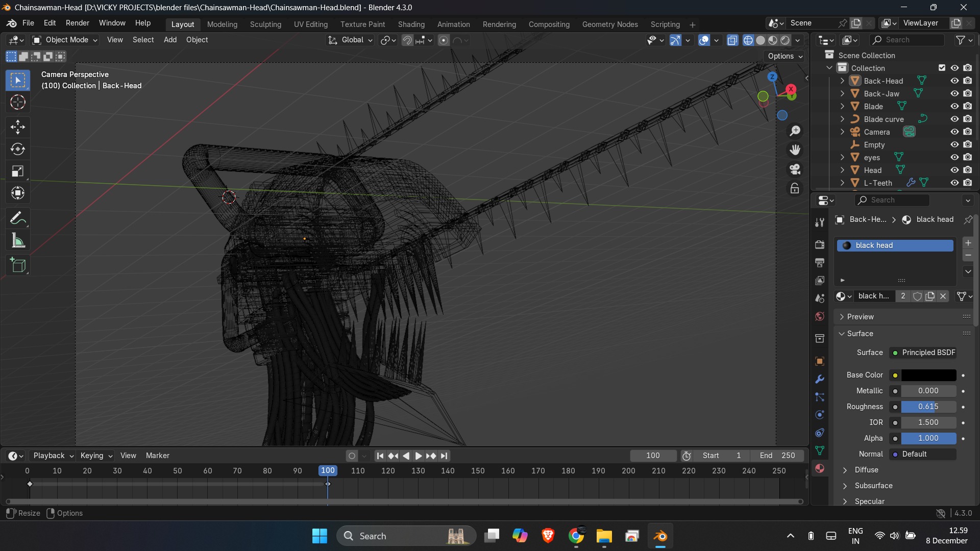The image size is (980, 551).
Task: Expand the Back-Jaw tree item
Action: [842, 93]
